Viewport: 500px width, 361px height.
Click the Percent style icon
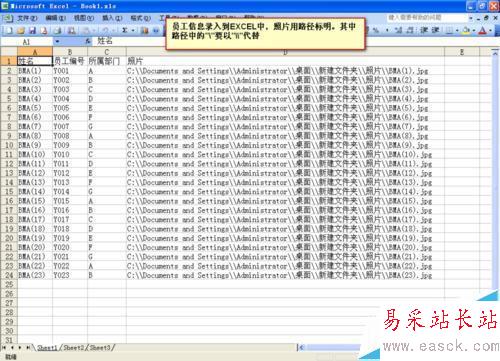(x=376, y=30)
